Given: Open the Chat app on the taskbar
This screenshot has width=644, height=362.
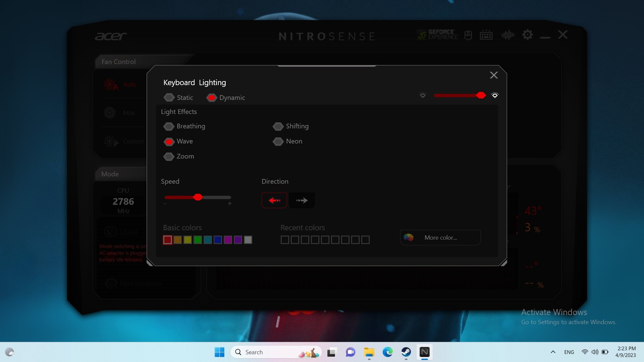Looking at the screenshot, I should [350, 352].
